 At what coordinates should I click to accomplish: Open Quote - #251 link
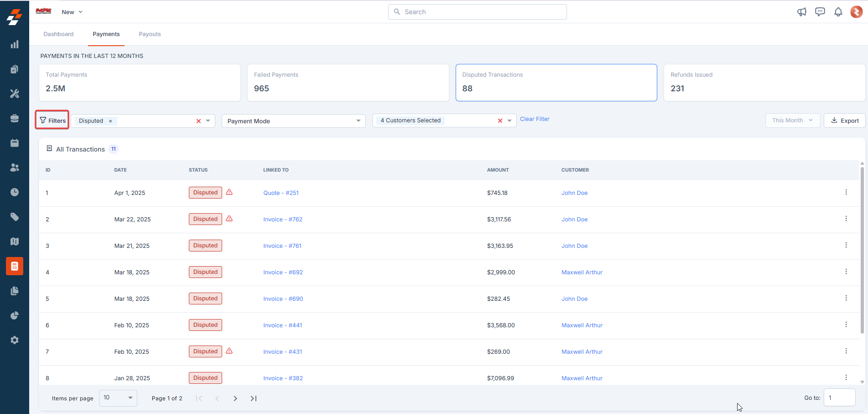281,193
